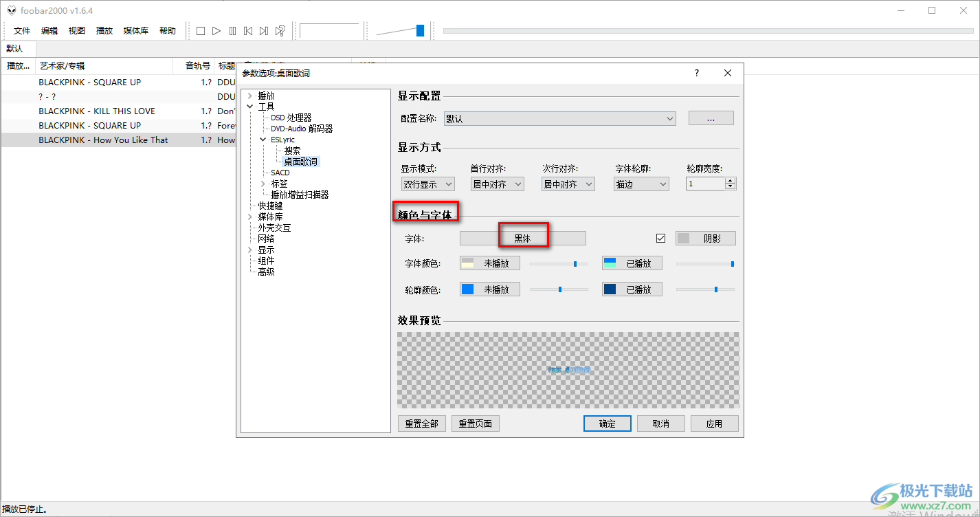Expand the 媒体库 tree node
Viewport: 980px width, 517px height.
point(249,217)
